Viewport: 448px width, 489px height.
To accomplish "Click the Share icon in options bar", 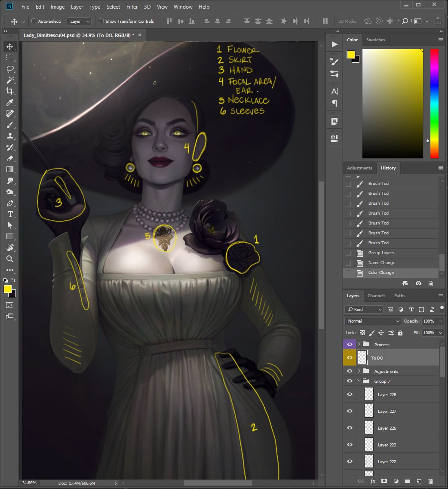I will [x=438, y=21].
